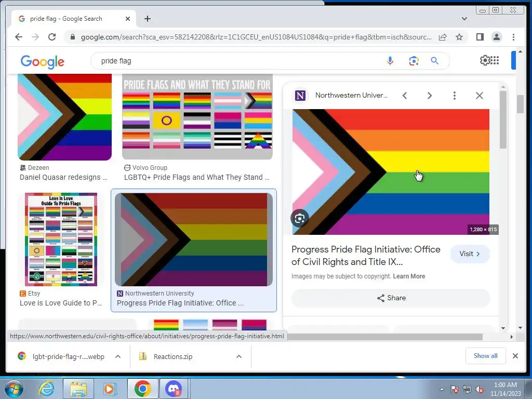Viewport: 532px width, 399px height.
Task: Open Discord from the taskbar
Action: (x=174, y=389)
